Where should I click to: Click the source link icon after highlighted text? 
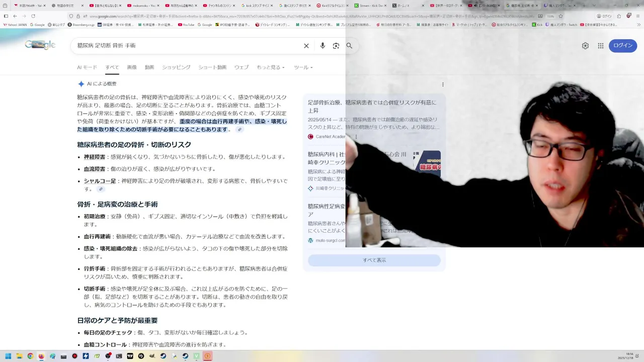tap(239, 130)
